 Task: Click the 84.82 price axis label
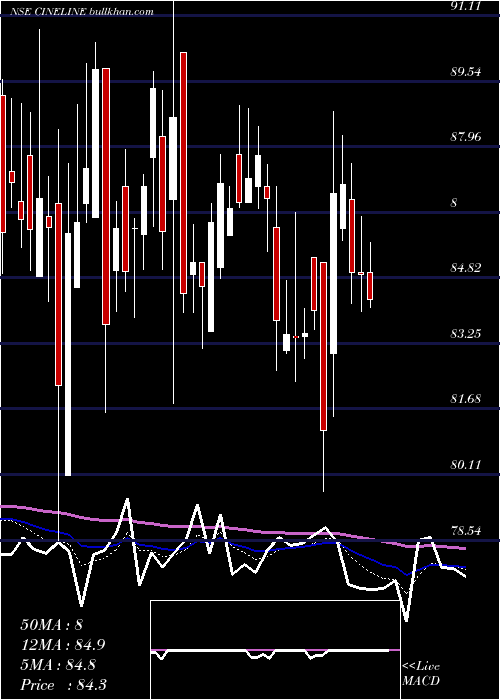tap(466, 268)
